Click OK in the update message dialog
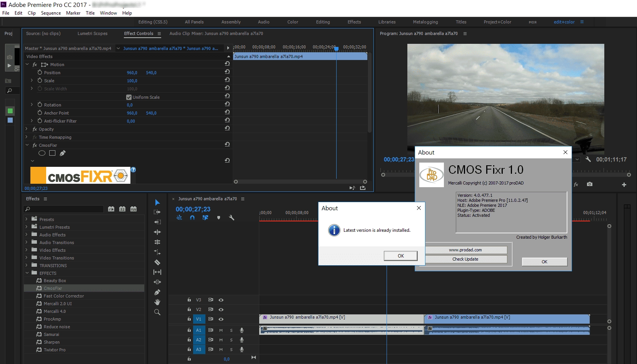This screenshot has width=637, height=364. click(x=400, y=256)
